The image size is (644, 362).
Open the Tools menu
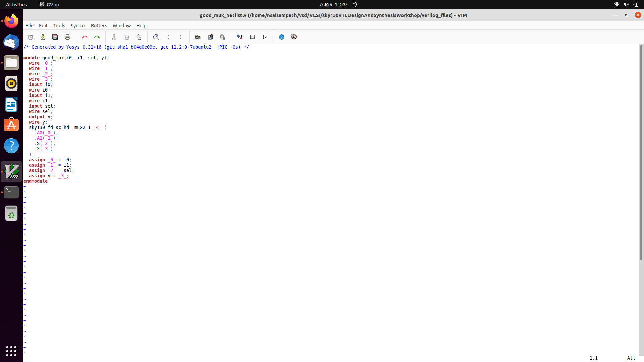tap(59, 26)
